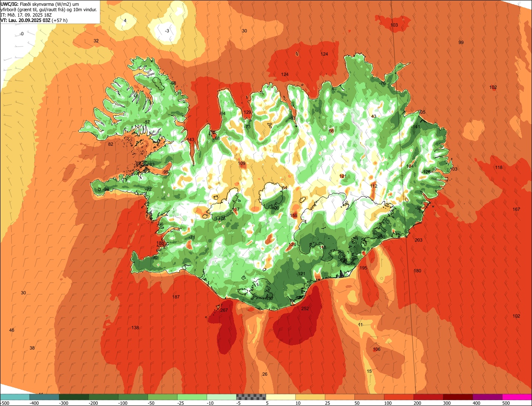Click the value 267 south of Iceland

point(224,311)
